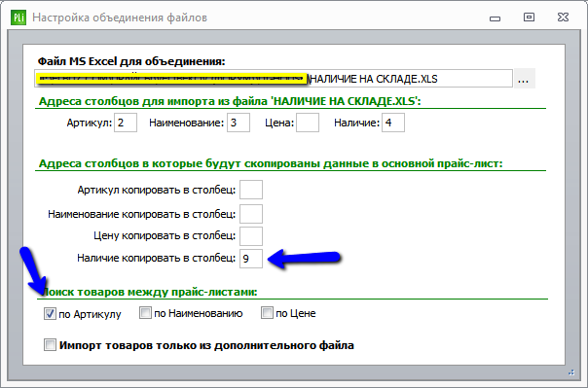Click the Наличие копировать в столбец field
This screenshot has height=388, width=588.
[251, 259]
